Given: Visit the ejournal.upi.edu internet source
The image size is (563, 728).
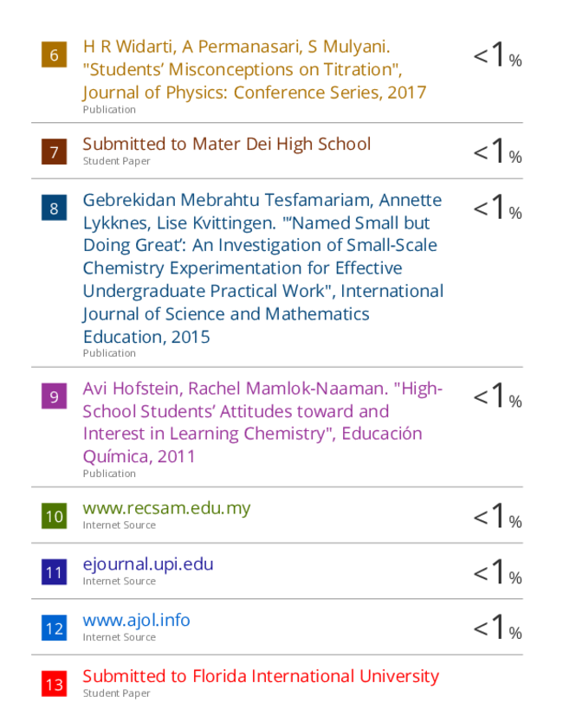Looking at the screenshot, I should point(148,564).
